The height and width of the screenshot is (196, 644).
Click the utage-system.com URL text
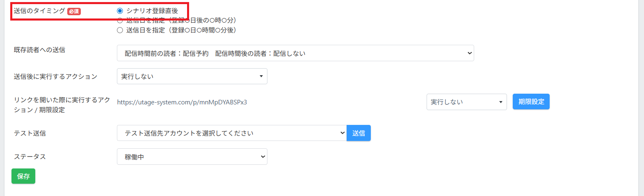tap(182, 102)
